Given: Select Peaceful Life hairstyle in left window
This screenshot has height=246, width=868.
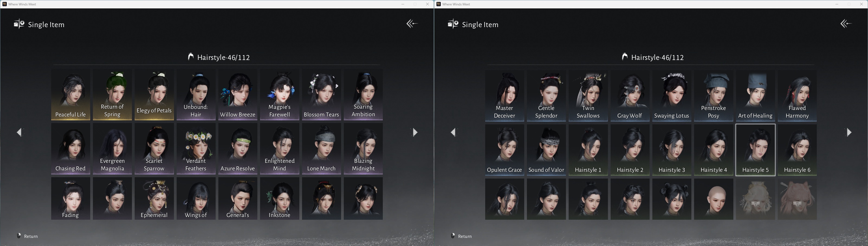Looking at the screenshot, I should click(x=70, y=95).
